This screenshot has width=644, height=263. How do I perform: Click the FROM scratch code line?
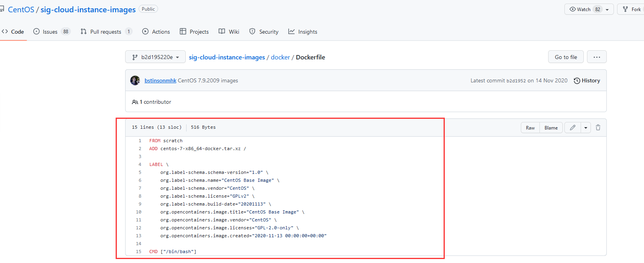[x=166, y=141]
